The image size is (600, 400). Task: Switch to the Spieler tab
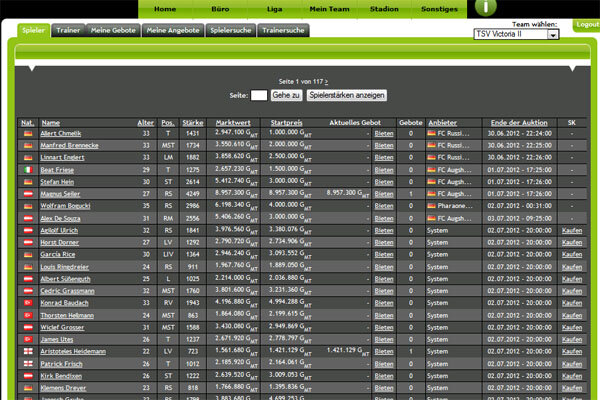(x=33, y=30)
